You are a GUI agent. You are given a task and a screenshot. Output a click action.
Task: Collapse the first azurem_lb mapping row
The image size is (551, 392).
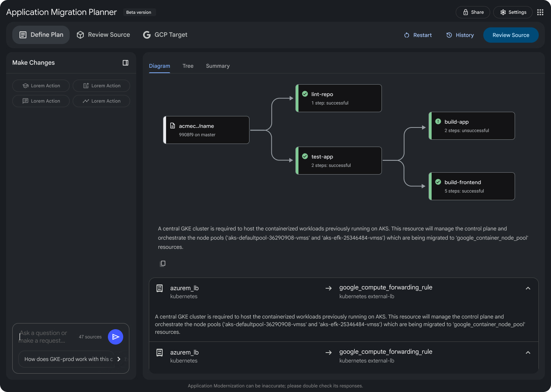[528, 288]
